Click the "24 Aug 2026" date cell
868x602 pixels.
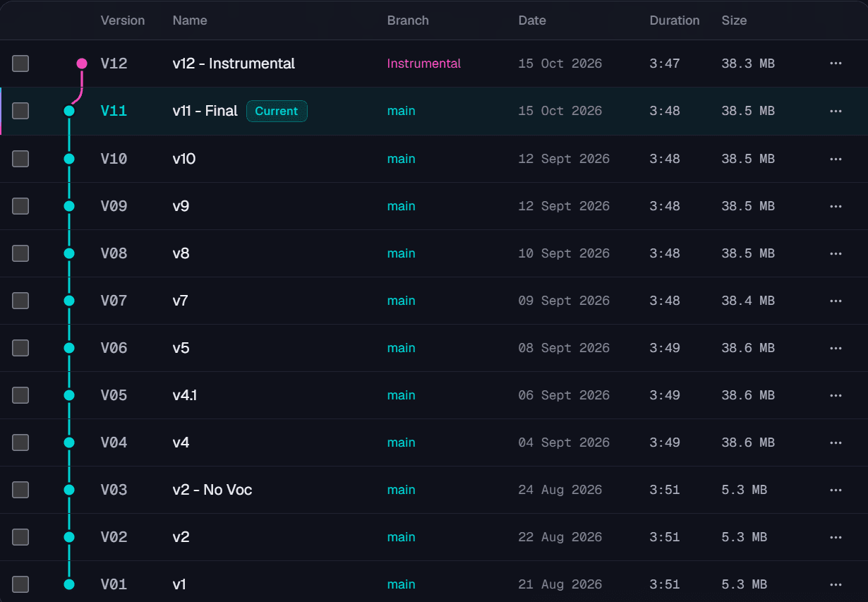point(560,490)
